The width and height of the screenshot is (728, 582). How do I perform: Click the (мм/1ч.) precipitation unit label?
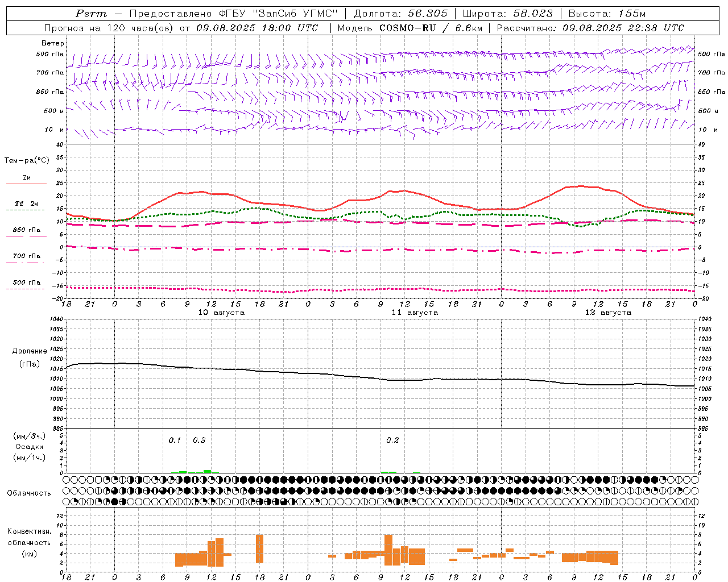click(x=30, y=458)
